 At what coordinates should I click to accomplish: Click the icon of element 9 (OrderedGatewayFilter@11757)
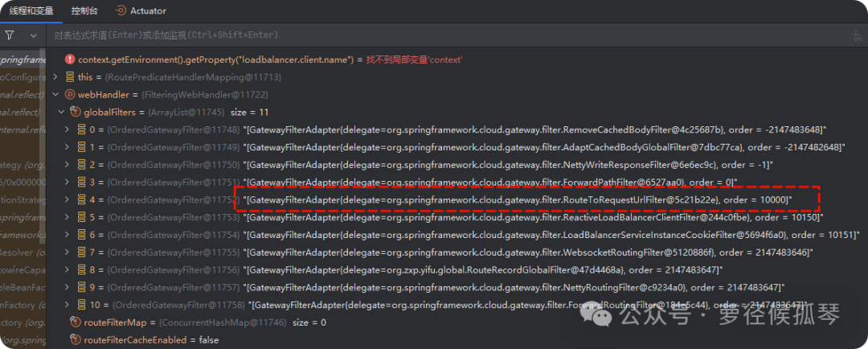click(82, 288)
